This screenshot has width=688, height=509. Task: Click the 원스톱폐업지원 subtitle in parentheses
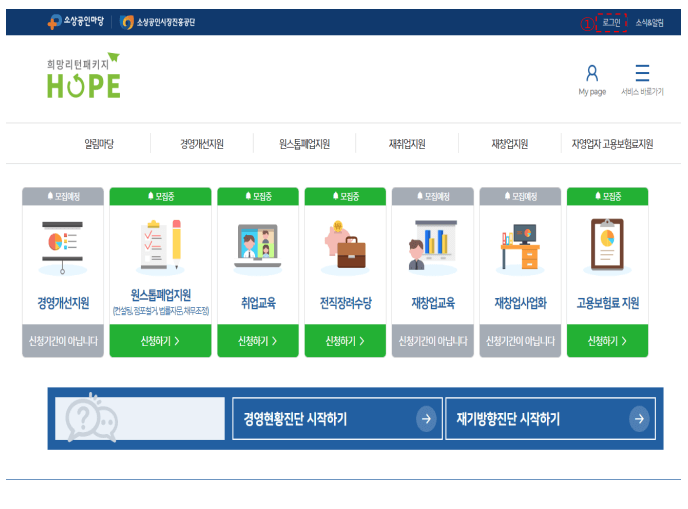161,311
